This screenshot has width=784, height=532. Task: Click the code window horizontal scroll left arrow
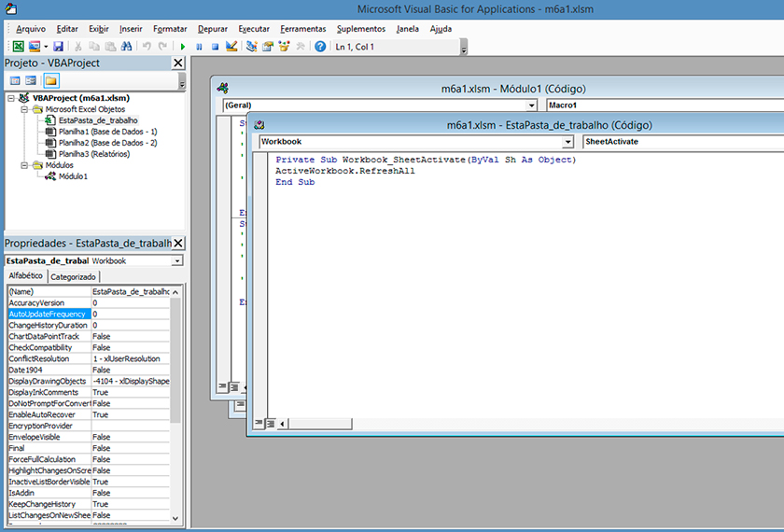[283, 424]
